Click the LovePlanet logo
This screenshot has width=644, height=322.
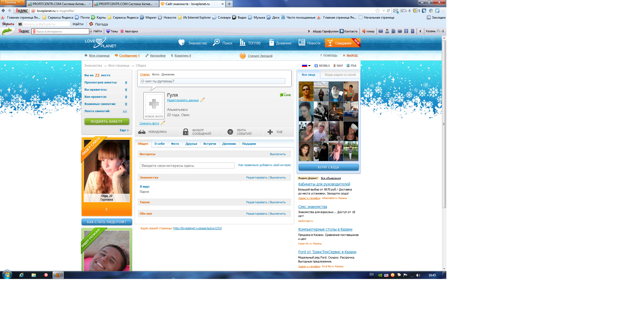coord(100,43)
